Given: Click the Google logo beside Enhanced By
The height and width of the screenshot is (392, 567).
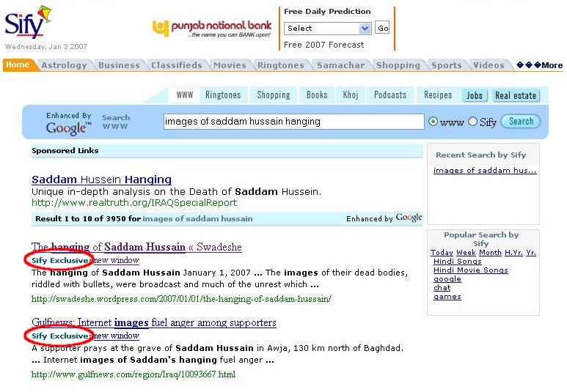Looking at the screenshot, I should [68, 129].
